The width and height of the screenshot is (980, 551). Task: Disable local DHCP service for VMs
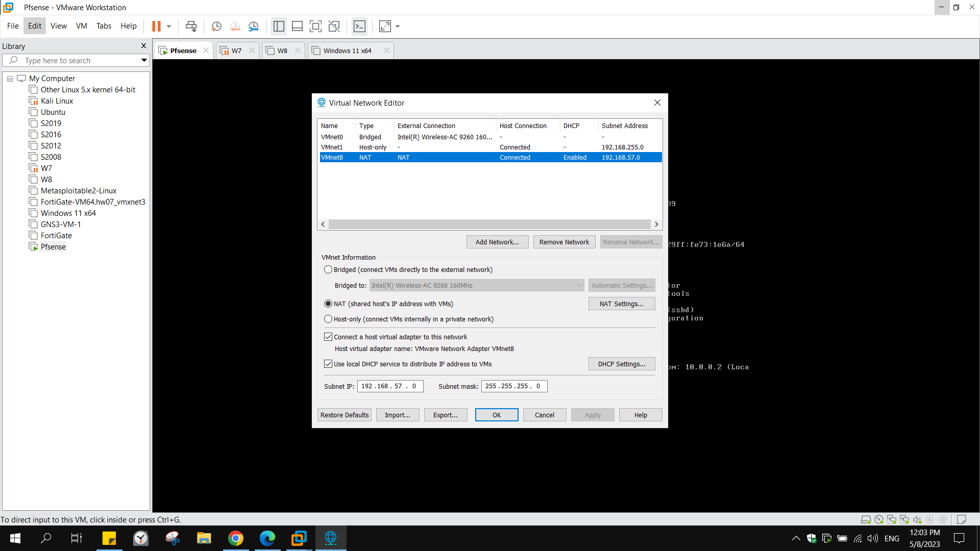coord(328,364)
